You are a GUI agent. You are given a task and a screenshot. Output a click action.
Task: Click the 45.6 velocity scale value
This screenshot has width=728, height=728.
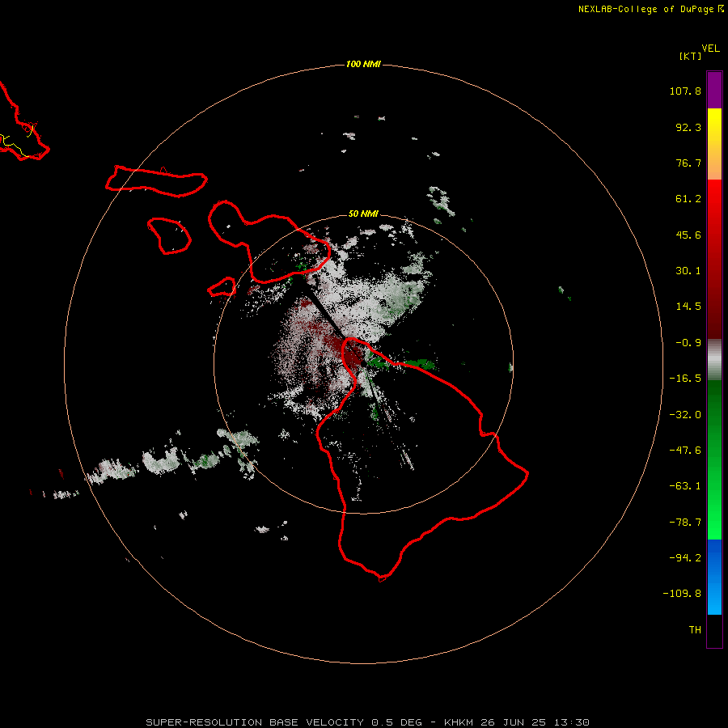point(688,235)
